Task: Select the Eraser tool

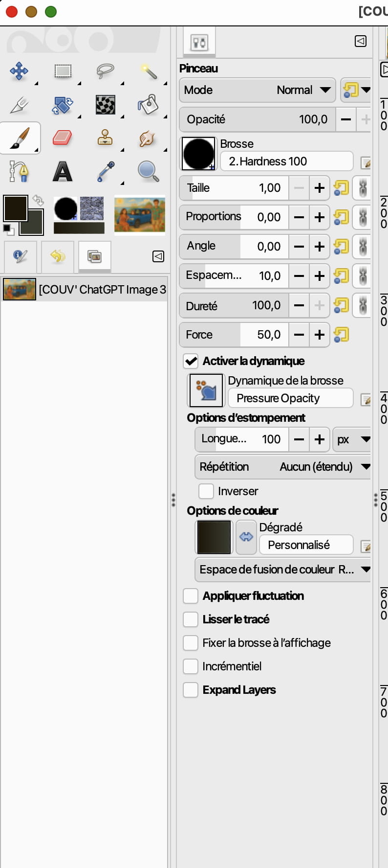Action: tap(63, 138)
